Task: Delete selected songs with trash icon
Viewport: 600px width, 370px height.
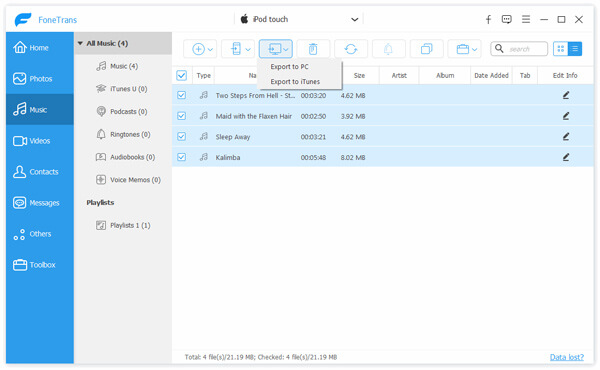Action: (x=313, y=49)
